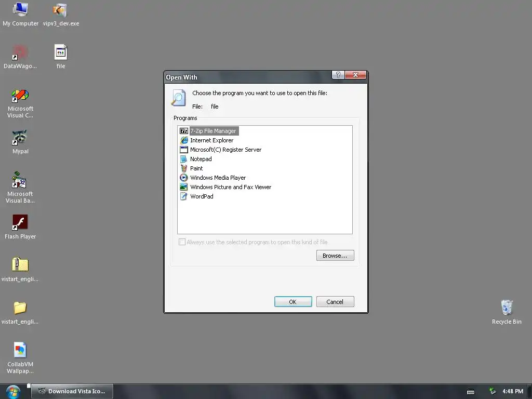Click Windows Picture and Fax Viewer icon
Image resolution: width=532 pixels, height=399 pixels.
click(183, 187)
